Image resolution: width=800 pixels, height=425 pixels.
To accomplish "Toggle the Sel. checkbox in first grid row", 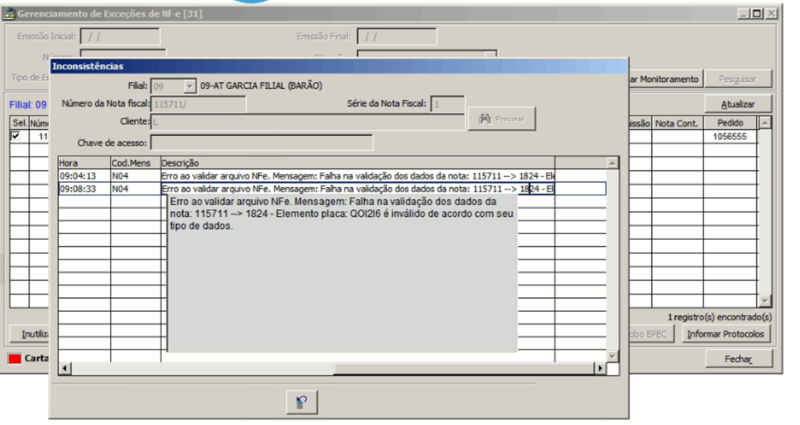I will [16, 136].
